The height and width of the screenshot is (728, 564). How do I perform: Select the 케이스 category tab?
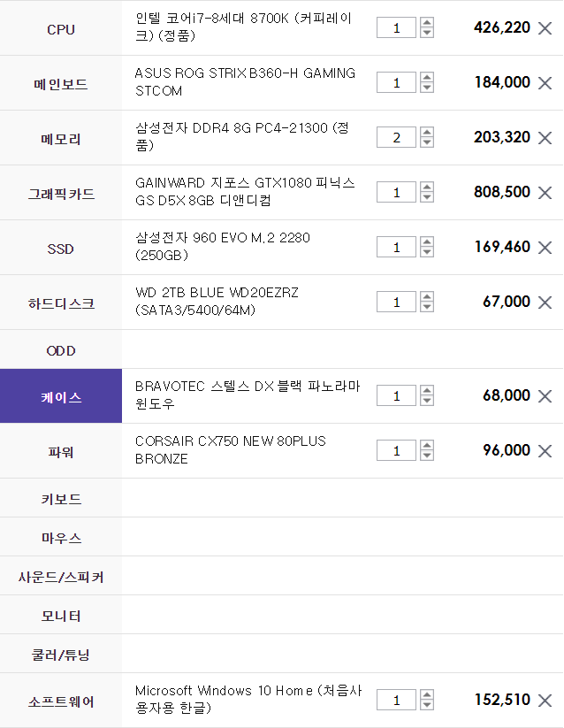(x=61, y=396)
